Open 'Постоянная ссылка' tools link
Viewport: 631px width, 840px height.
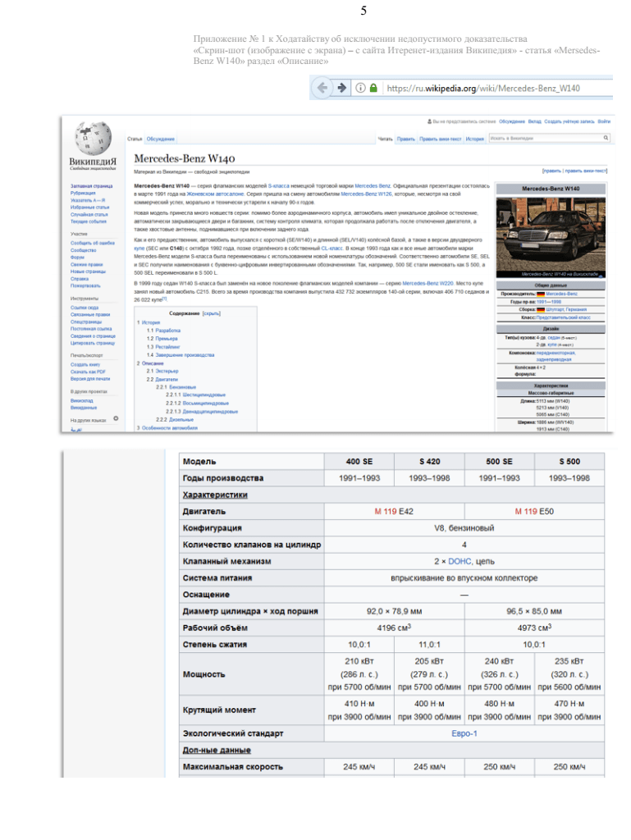click(91, 328)
